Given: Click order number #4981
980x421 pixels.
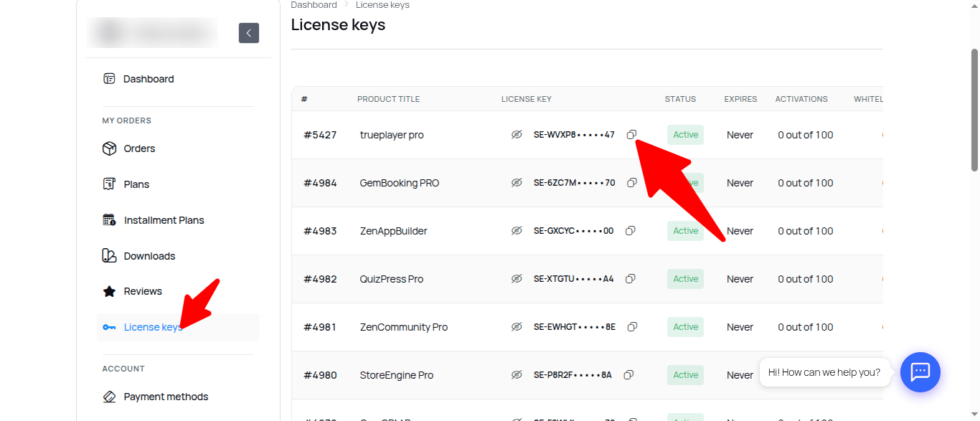Looking at the screenshot, I should (x=320, y=327).
